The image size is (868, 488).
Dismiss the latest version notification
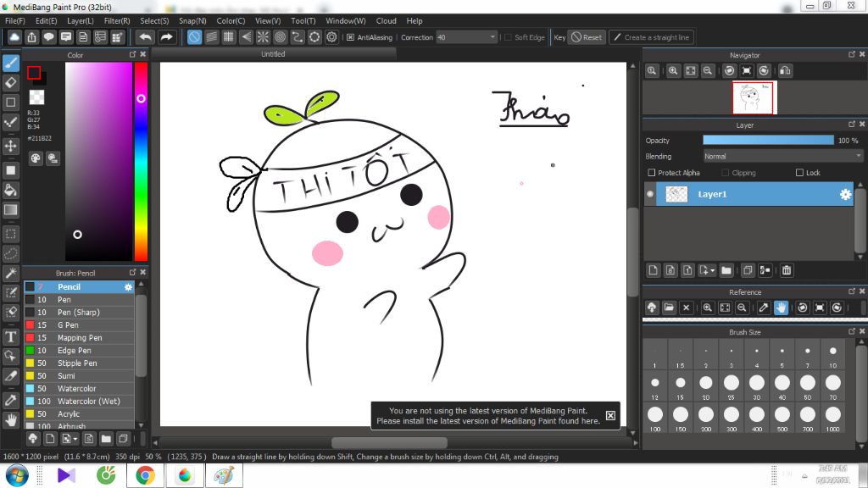(610, 415)
